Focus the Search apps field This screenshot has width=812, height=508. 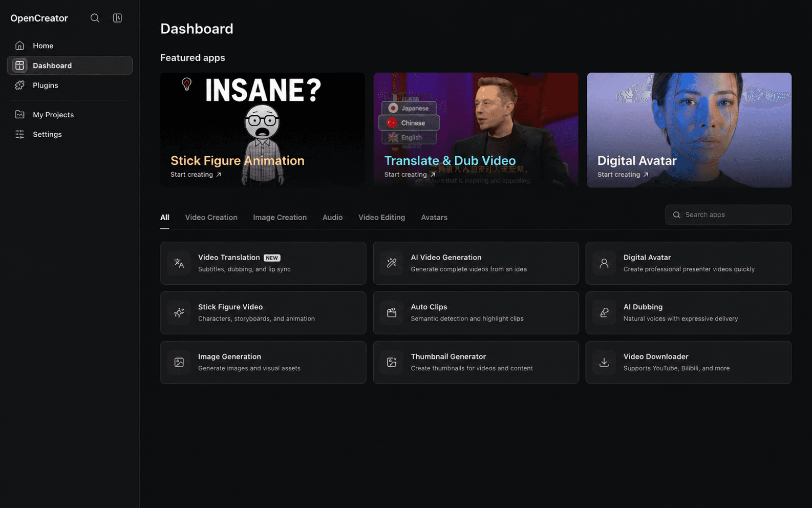pyautogui.click(x=728, y=215)
